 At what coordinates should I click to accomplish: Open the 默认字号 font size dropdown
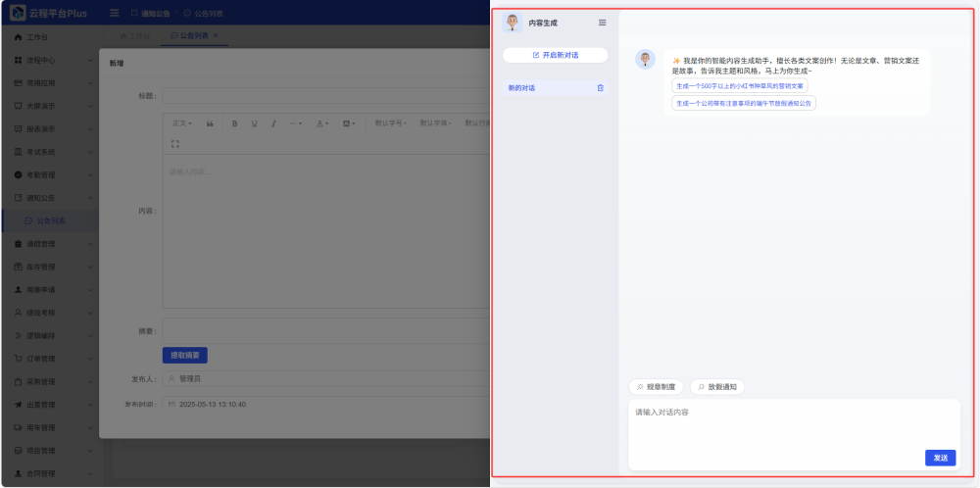tap(391, 123)
